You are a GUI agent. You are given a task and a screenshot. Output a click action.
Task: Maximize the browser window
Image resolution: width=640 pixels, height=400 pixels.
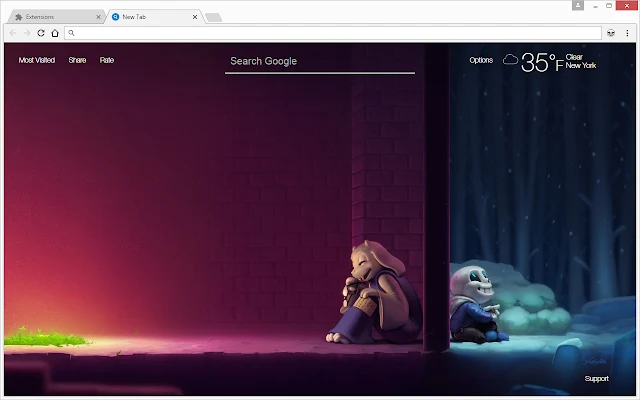[609, 6]
